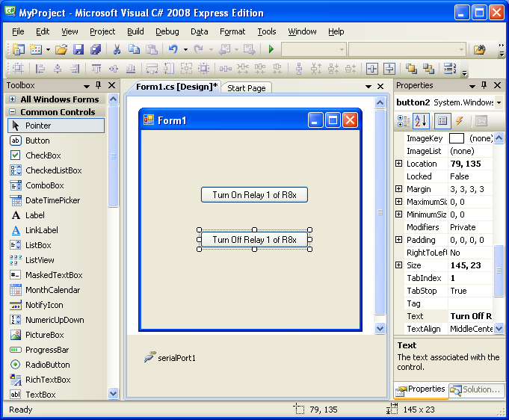The height and width of the screenshot is (420, 509).
Task: Open the Properties panel window position dropdown
Action: coord(472,86)
